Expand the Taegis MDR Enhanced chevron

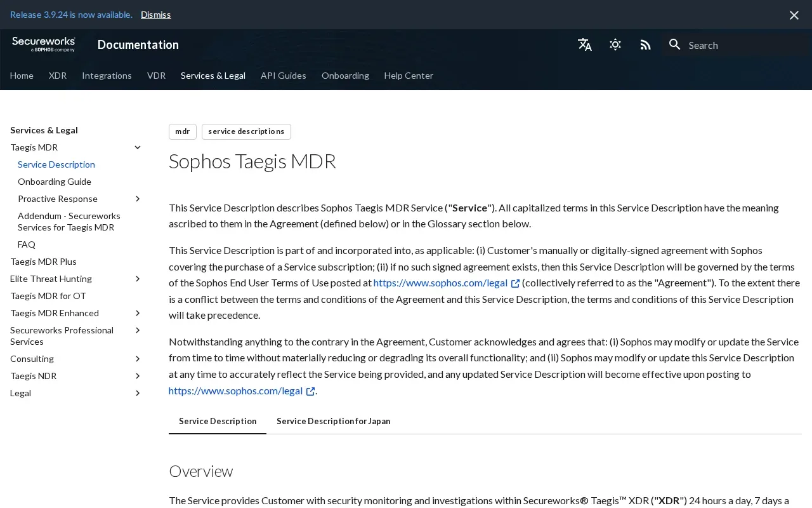[138, 313]
